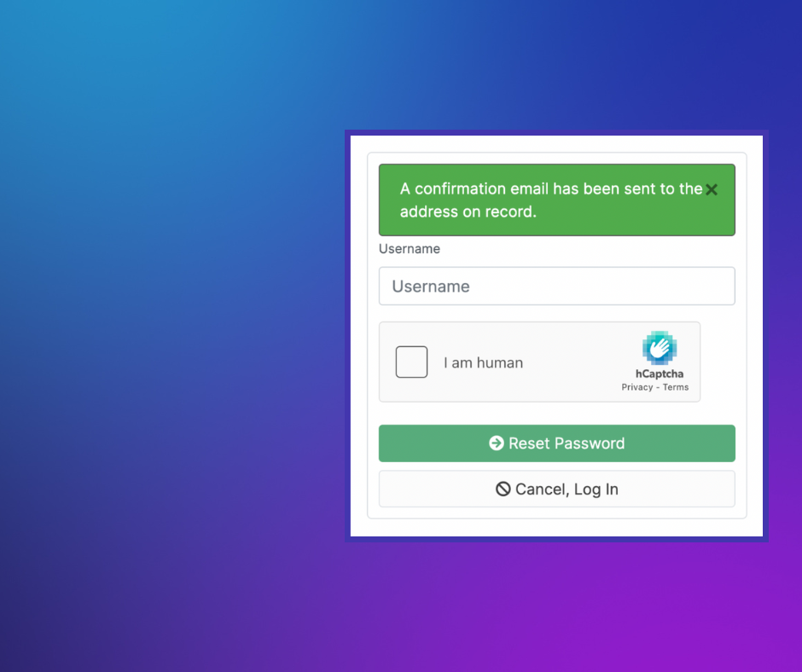This screenshot has height=672, width=802.
Task: Submit with the Reset Password button
Action: pos(556,443)
